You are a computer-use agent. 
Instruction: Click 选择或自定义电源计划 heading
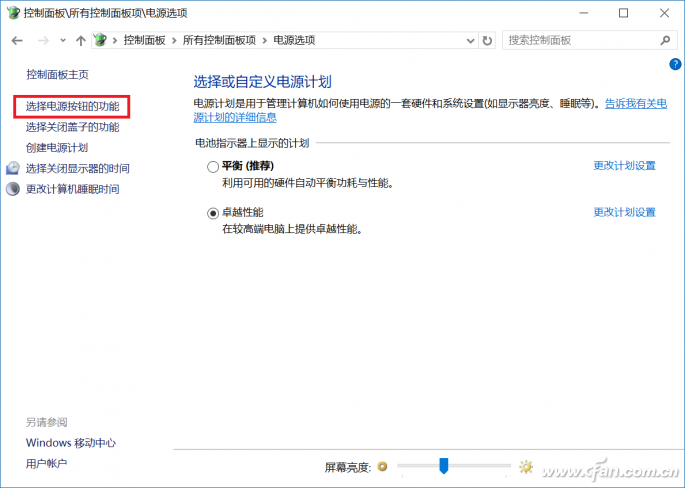point(263,82)
